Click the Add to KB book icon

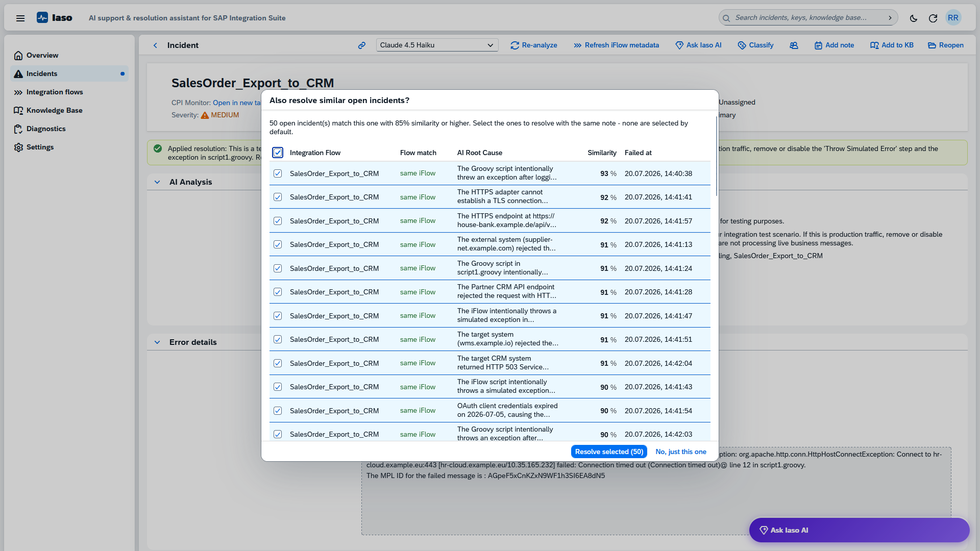tap(874, 45)
